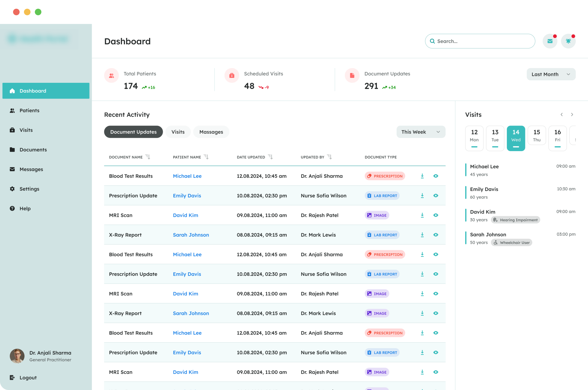View the third Blood Test Results row via eye icon

pos(436,333)
